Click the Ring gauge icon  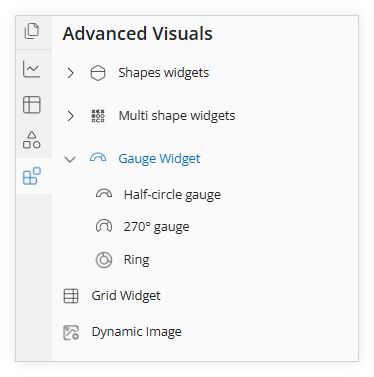tap(104, 260)
